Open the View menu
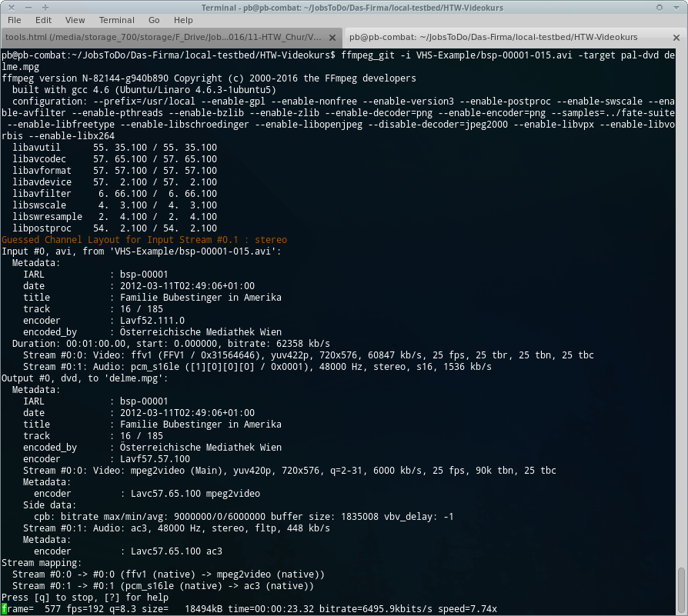The width and height of the screenshot is (688, 616). point(75,20)
